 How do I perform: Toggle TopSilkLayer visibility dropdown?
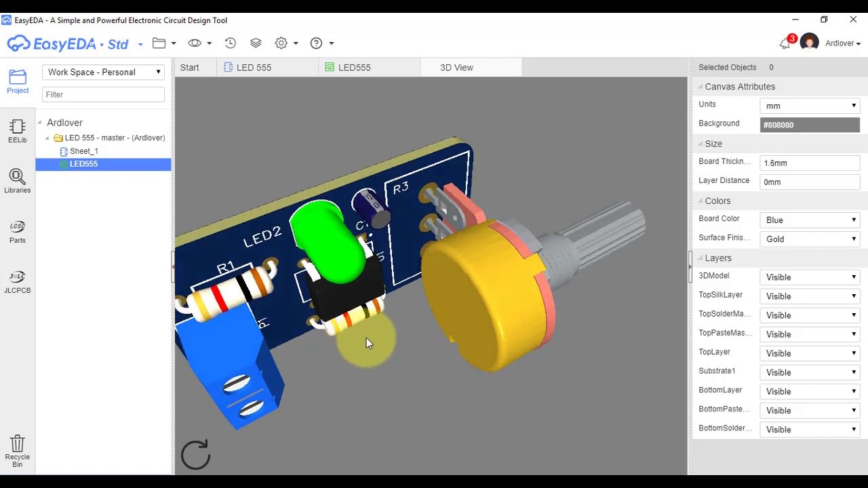click(x=810, y=296)
